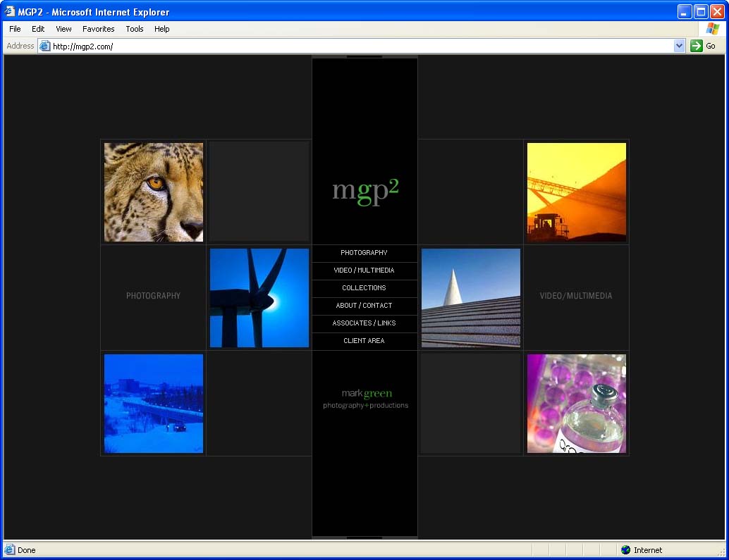Click the blue snowy road thumbnail
Screen dimensions: 729x560
(x=154, y=404)
